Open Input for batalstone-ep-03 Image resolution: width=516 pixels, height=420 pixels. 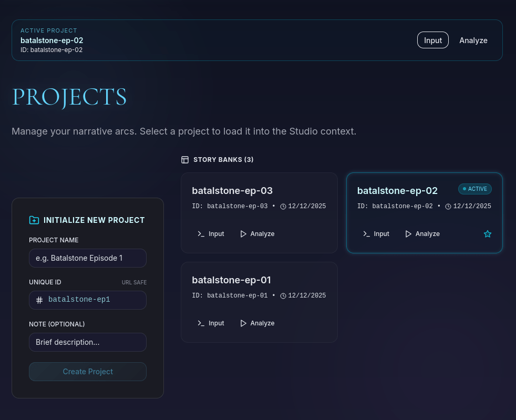pyautogui.click(x=211, y=234)
